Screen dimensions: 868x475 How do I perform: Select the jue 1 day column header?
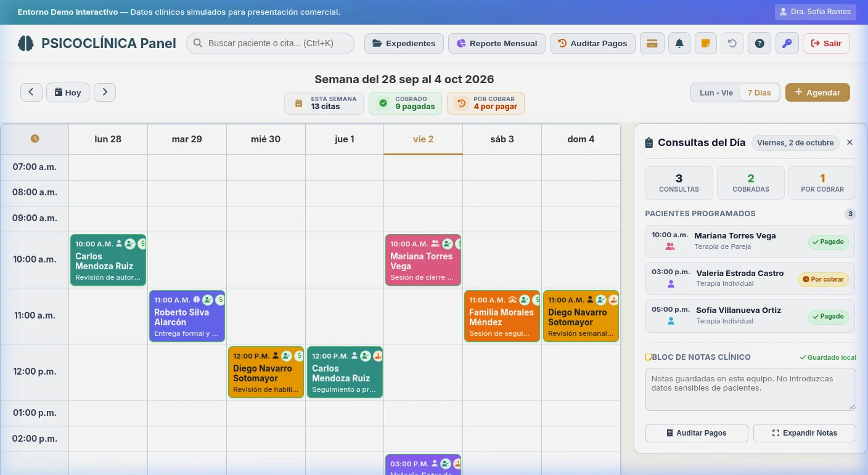pyautogui.click(x=345, y=139)
